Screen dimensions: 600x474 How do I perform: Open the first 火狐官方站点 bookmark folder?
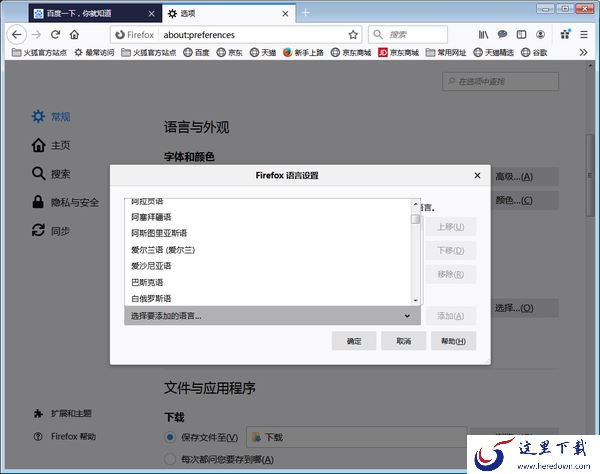point(39,52)
